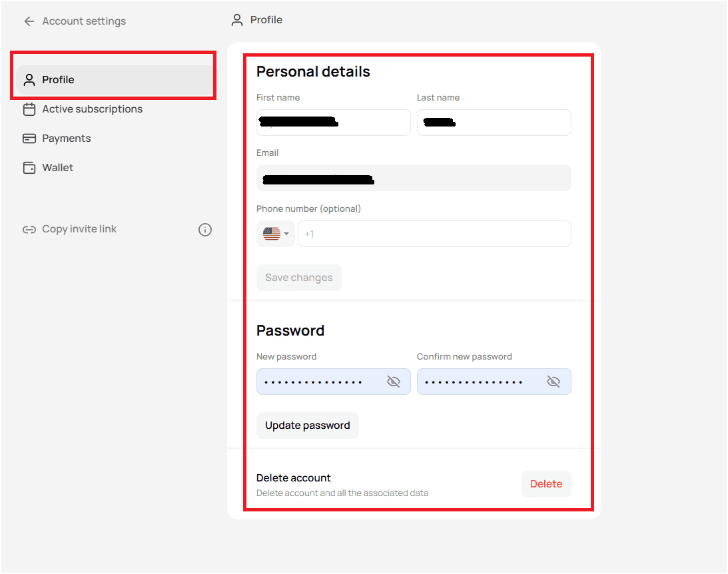Click the Profile person icon in sidebar
The image size is (728, 574).
click(x=29, y=80)
